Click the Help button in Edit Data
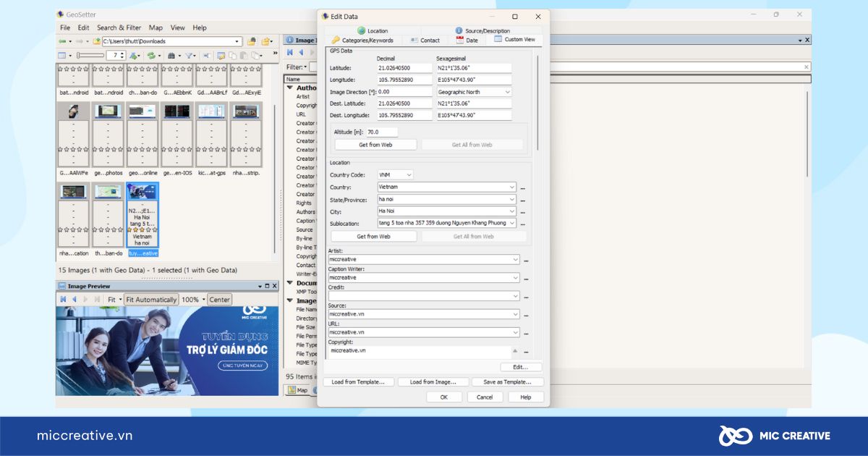This screenshot has height=456, width=868. [526, 397]
